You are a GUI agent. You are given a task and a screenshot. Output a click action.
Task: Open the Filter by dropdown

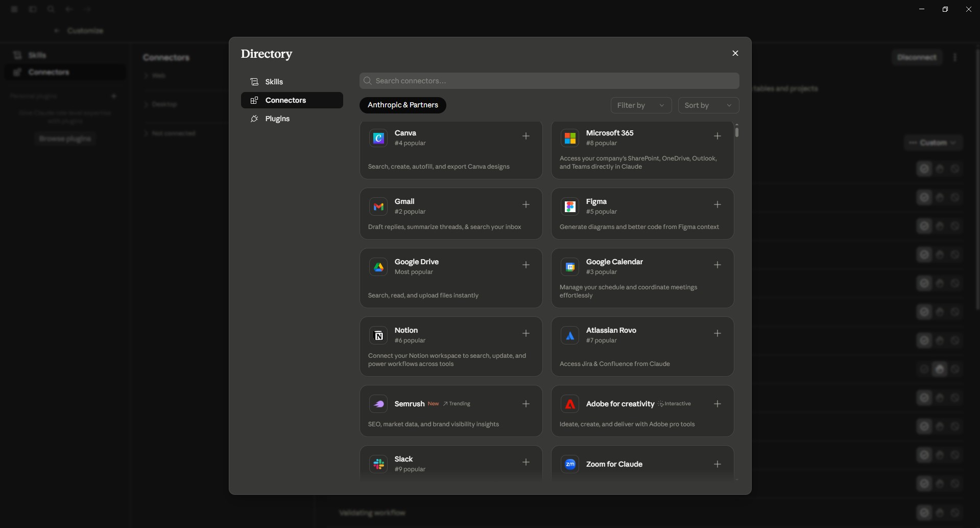(x=641, y=105)
